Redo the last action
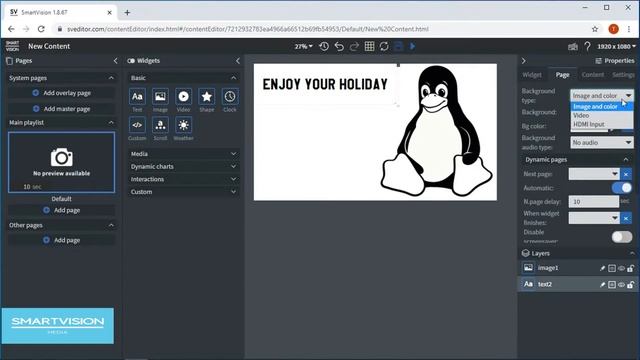 pyautogui.click(x=354, y=47)
